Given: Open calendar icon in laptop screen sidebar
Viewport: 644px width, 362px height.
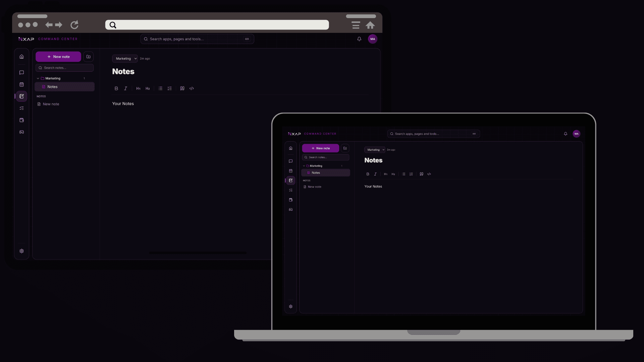Looking at the screenshot, I should [x=291, y=171].
